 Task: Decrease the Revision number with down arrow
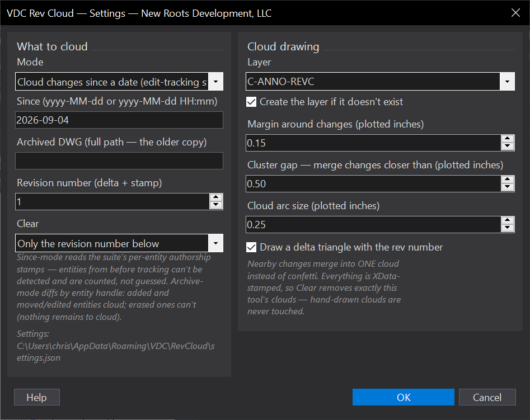coord(216,205)
